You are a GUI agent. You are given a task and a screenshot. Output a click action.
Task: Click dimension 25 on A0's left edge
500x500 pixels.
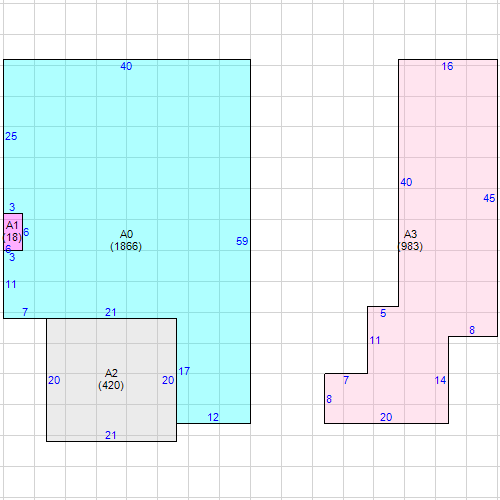[x=11, y=136]
